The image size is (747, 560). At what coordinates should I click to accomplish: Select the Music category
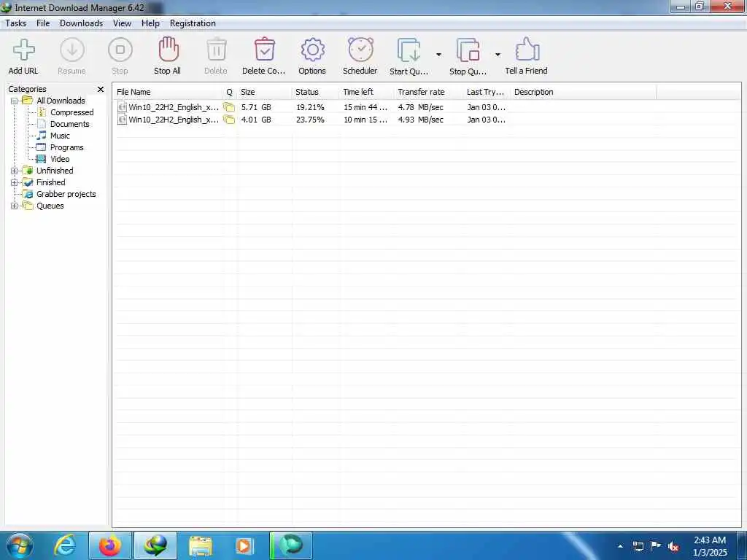(x=60, y=136)
